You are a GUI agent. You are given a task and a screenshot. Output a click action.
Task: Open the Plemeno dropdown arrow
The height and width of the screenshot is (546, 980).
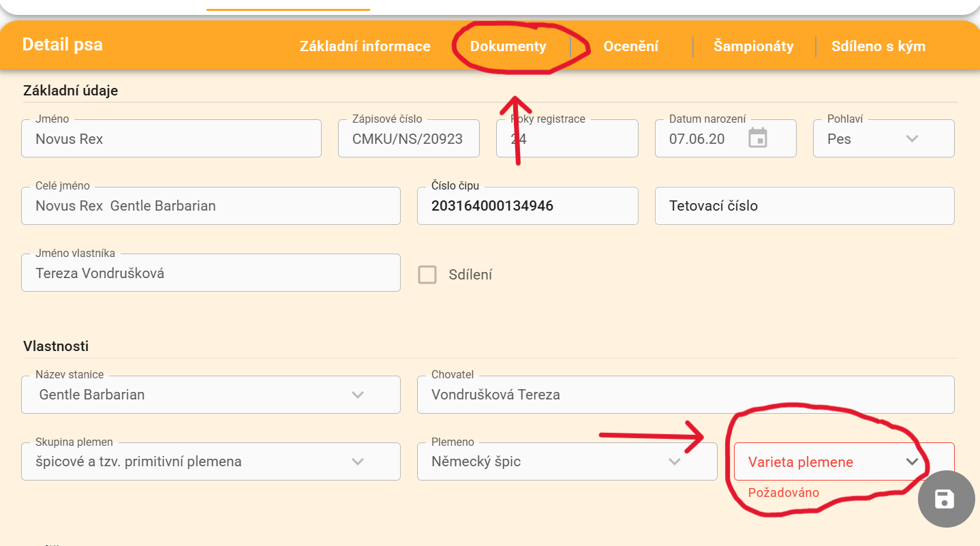pos(674,461)
